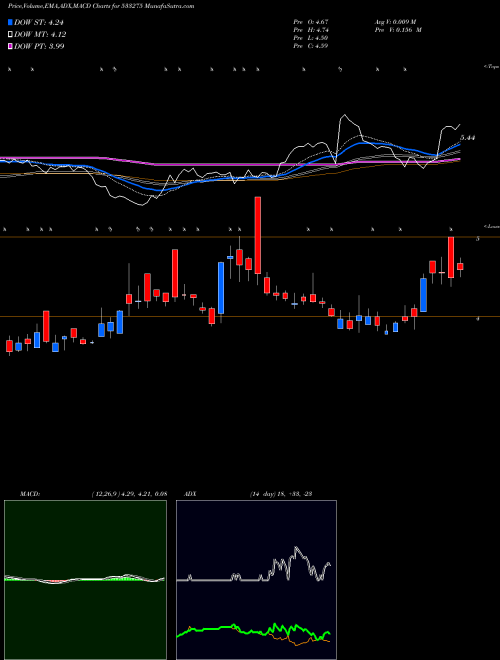Click the tallest red candlestick in the price chart

(x=258, y=235)
